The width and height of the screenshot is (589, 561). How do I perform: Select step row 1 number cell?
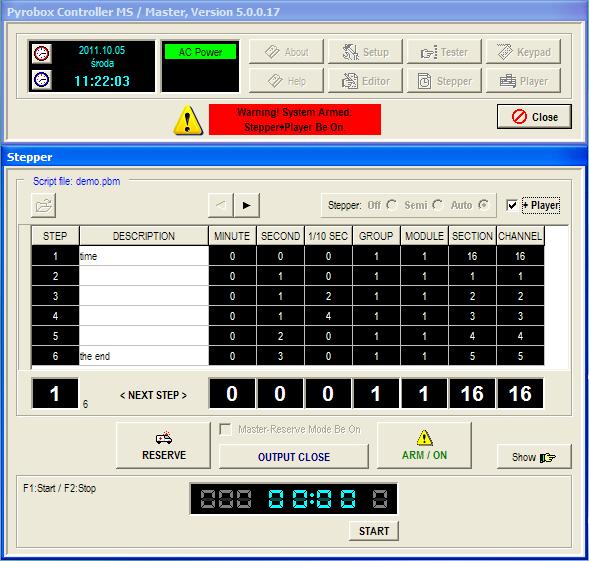pos(55,256)
